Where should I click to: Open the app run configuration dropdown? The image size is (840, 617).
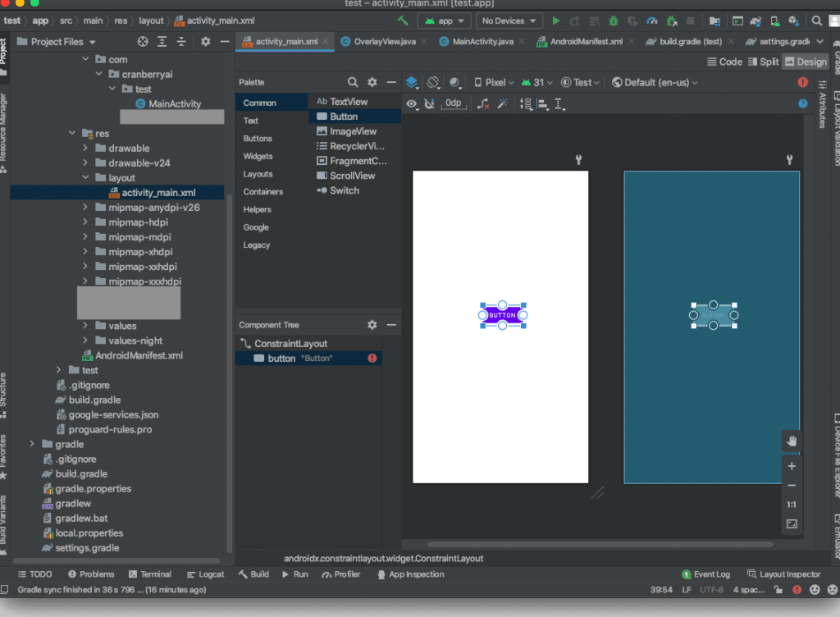click(x=445, y=21)
